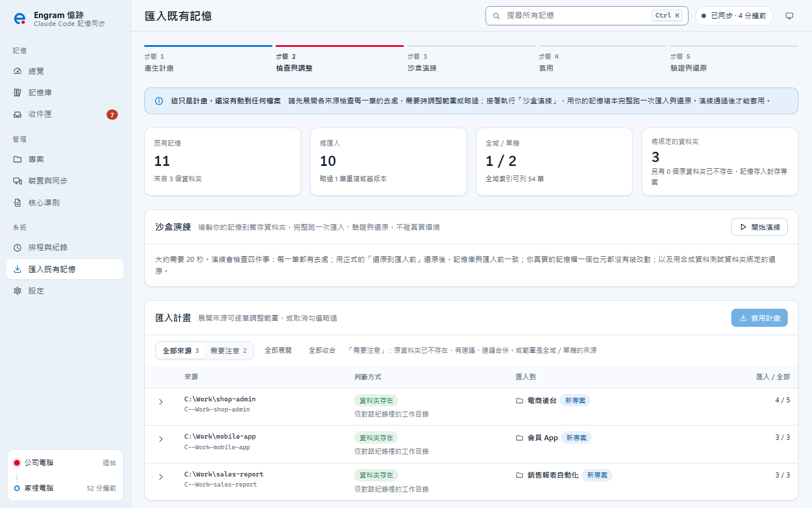
Task: Click the 已同步 sync status pill
Action: coord(734,16)
